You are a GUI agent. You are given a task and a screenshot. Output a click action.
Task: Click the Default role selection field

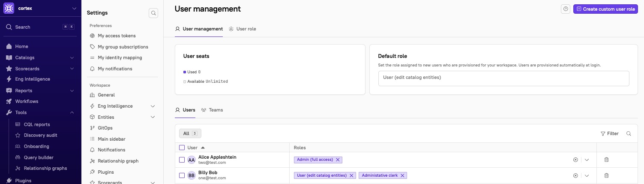503,78
